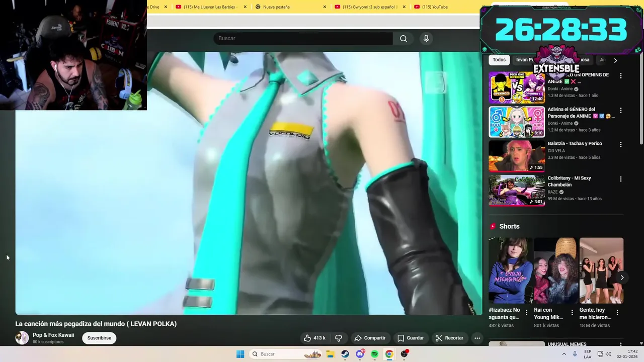Open the 8:10 Adivina el GÉNERO thumbnail

[x=517, y=122]
